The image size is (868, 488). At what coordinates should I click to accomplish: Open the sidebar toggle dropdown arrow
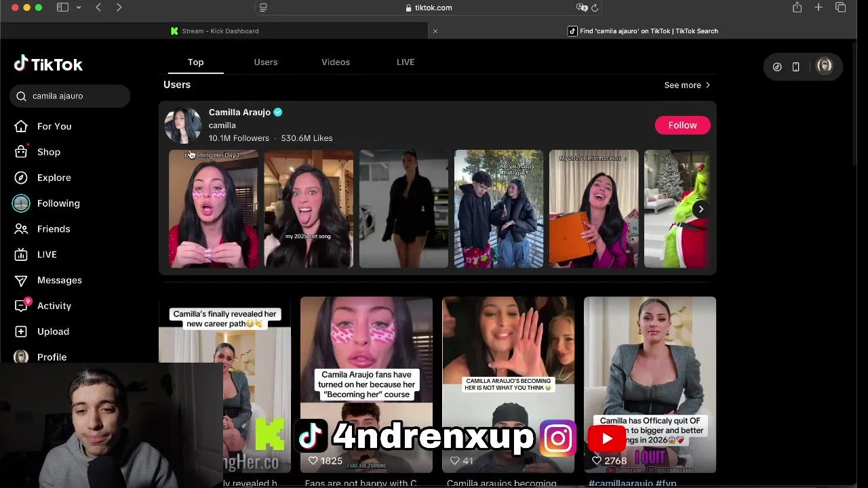(x=79, y=7)
